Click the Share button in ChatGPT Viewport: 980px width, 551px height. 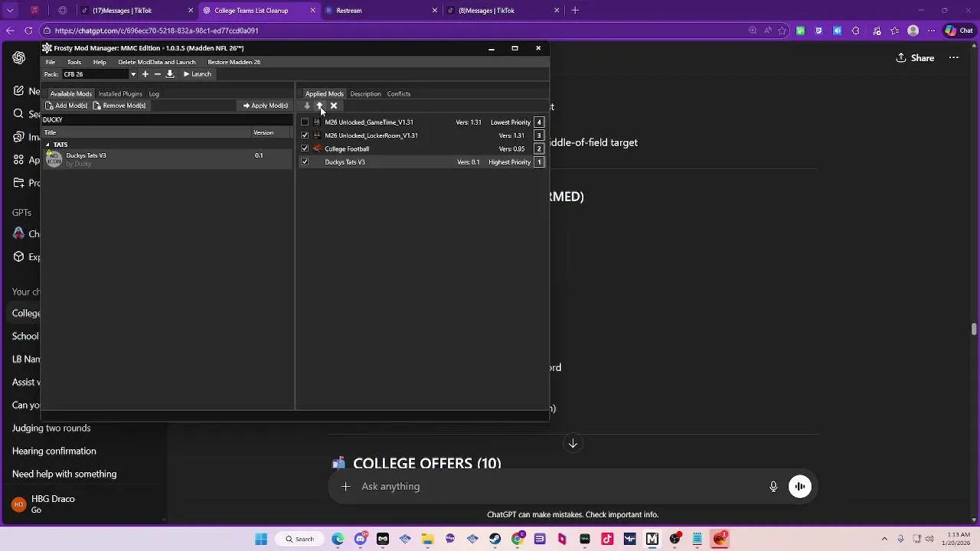tap(916, 58)
